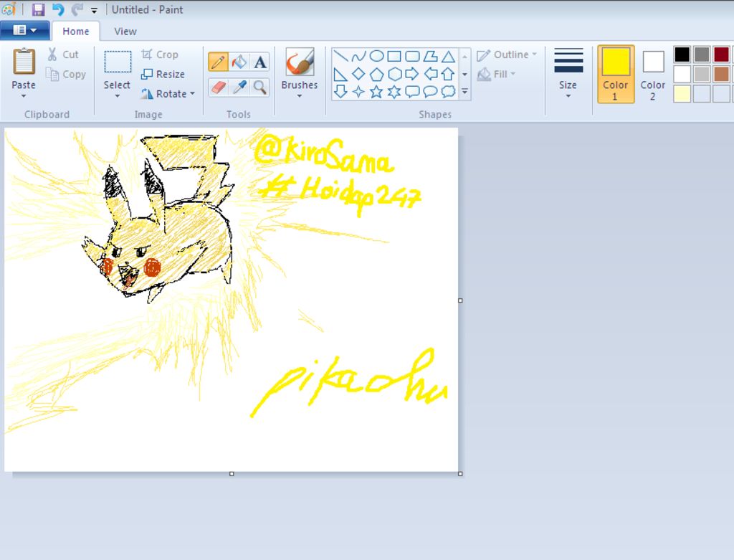Select the Fill with color bucket tool
The height and width of the screenshot is (560, 734).
[x=239, y=62]
